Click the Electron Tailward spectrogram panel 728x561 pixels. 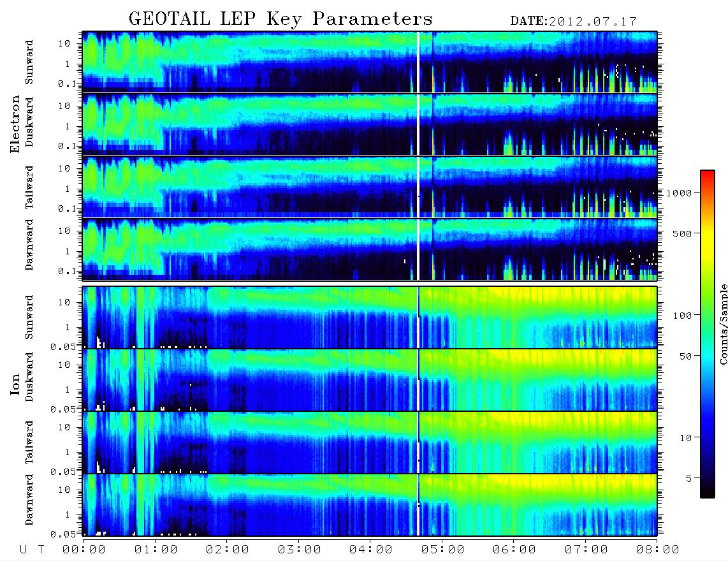pos(370,187)
